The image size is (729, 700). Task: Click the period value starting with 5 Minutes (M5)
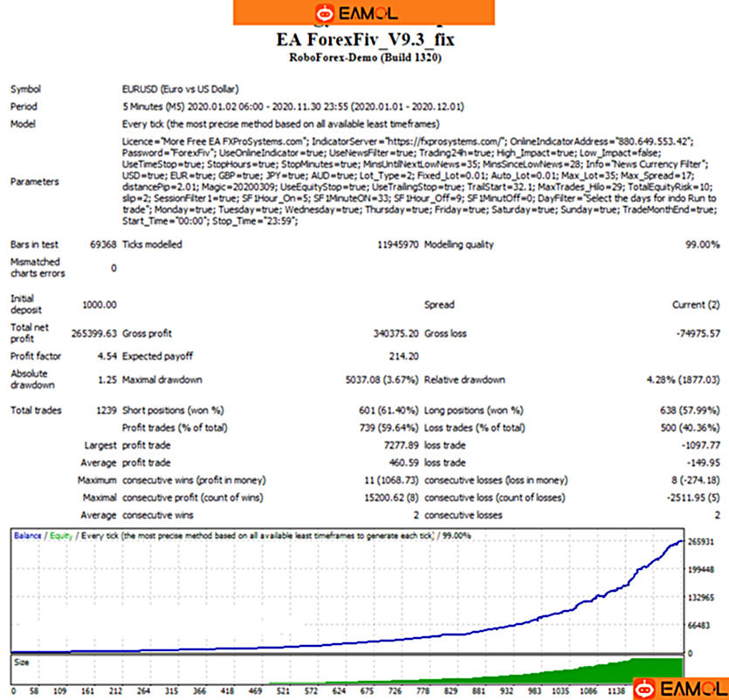click(292, 106)
